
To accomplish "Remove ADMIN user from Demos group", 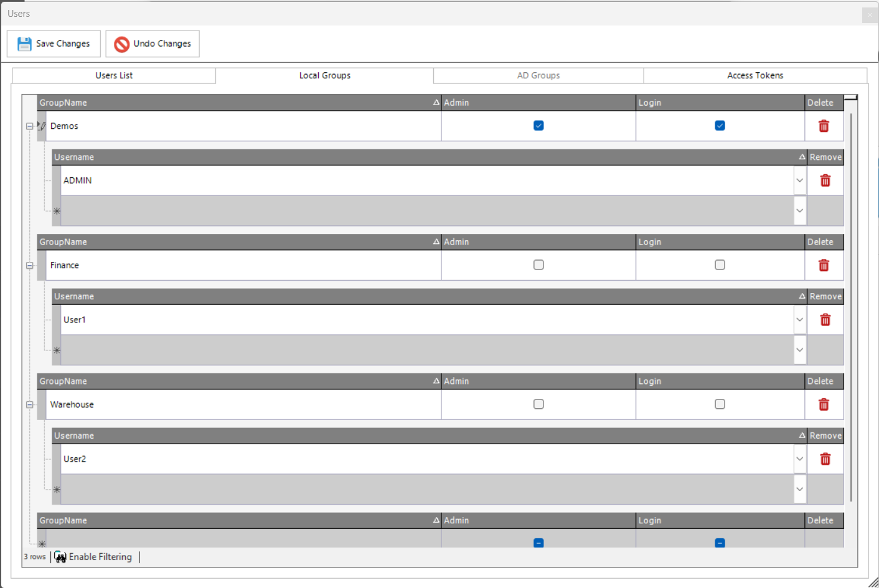I will (825, 180).
